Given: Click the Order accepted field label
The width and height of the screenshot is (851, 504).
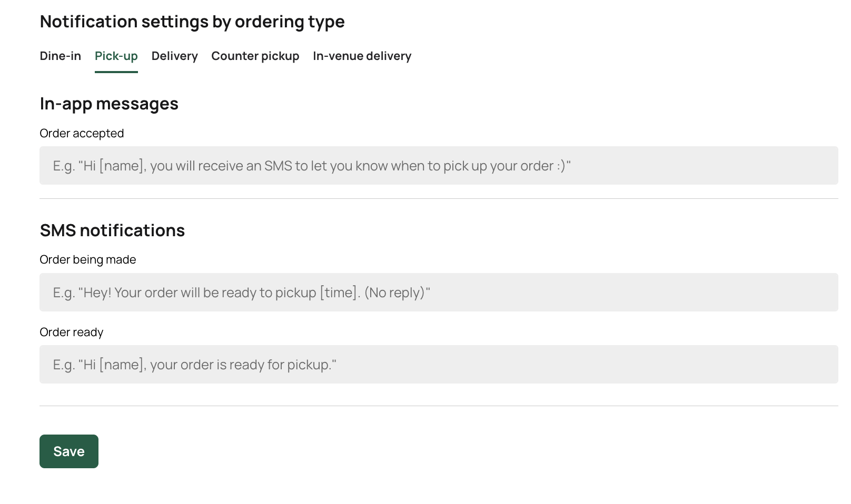Looking at the screenshot, I should click(x=82, y=134).
